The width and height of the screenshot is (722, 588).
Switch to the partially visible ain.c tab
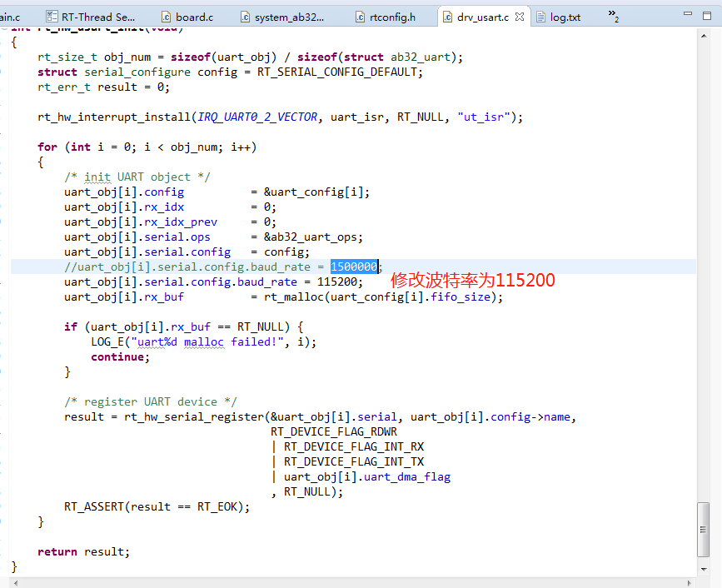(x=10, y=17)
